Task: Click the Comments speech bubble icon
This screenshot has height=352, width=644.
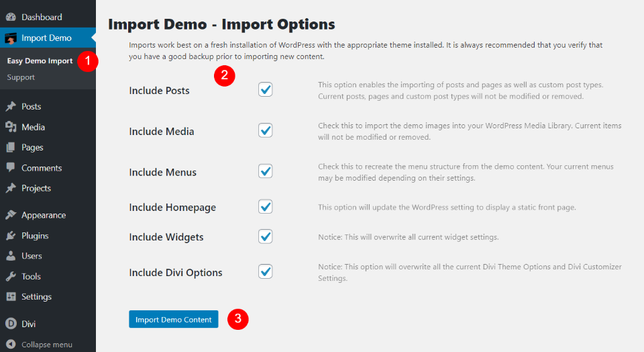Action: point(11,168)
